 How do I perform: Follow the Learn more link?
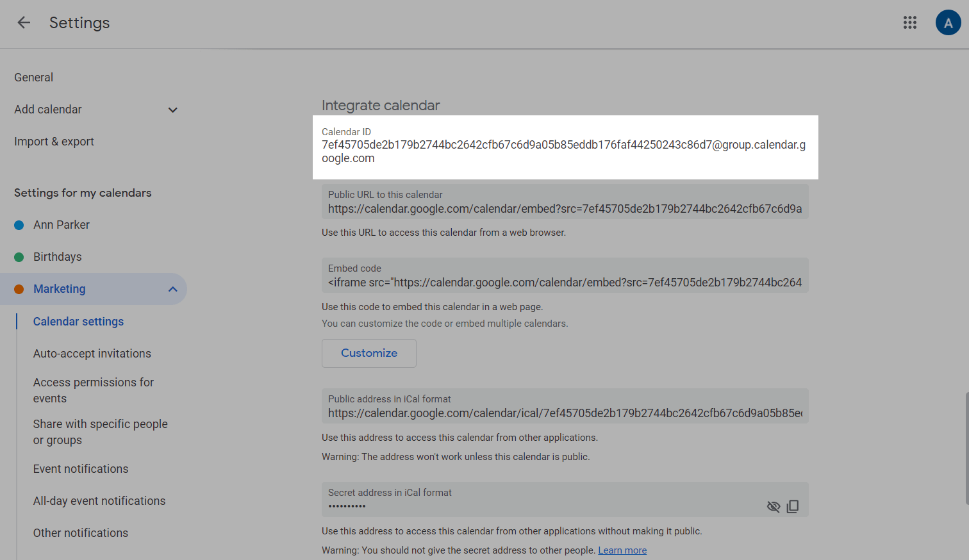tap(622, 550)
